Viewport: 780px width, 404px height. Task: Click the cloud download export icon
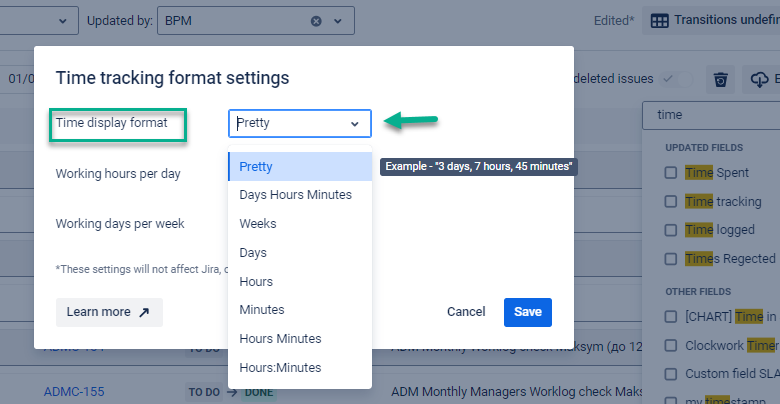point(759,79)
